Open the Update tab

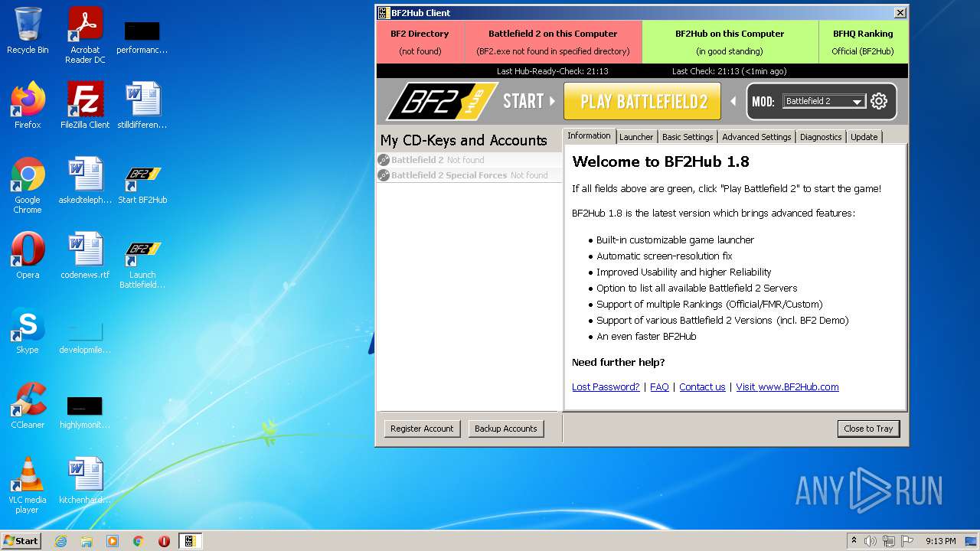click(864, 137)
